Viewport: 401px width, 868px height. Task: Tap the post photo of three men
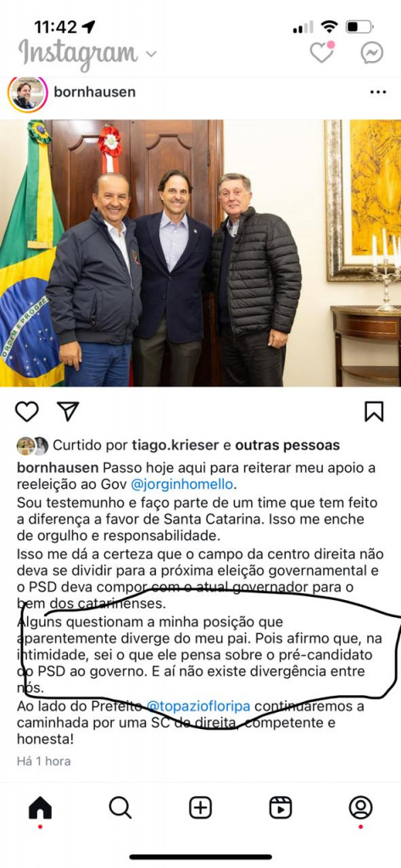tap(200, 253)
